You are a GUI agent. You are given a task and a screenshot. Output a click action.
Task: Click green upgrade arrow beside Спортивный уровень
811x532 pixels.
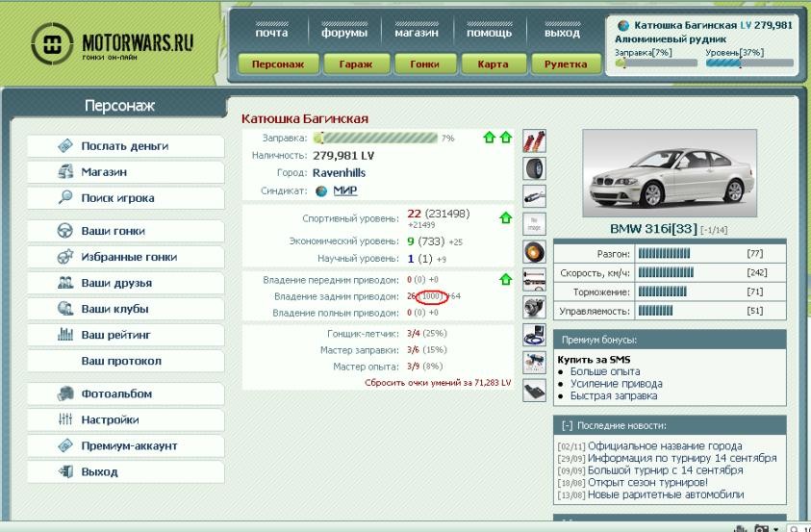point(506,218)
